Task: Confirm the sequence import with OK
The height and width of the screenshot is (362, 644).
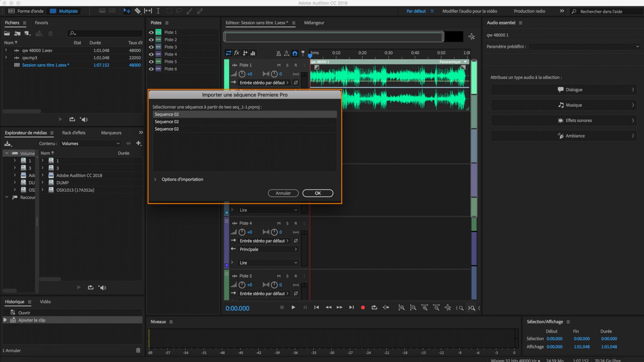Action: pyautogui.click(x=317, y=193)
